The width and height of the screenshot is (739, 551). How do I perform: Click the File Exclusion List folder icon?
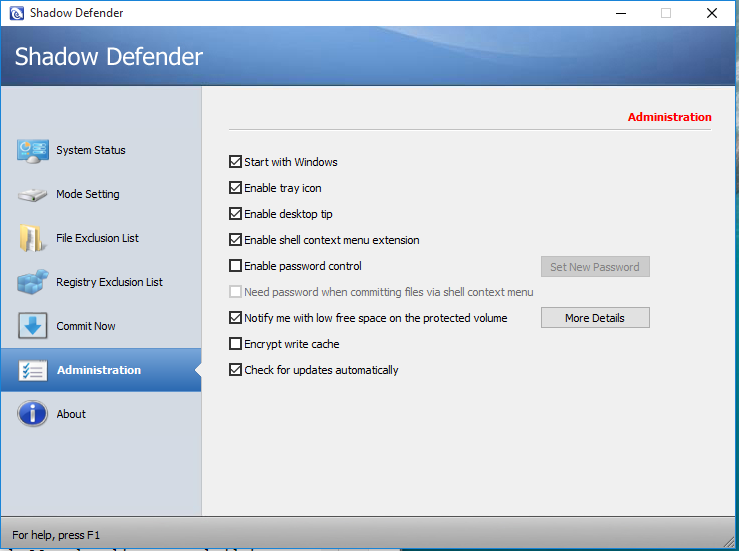[x=32, y=238]
